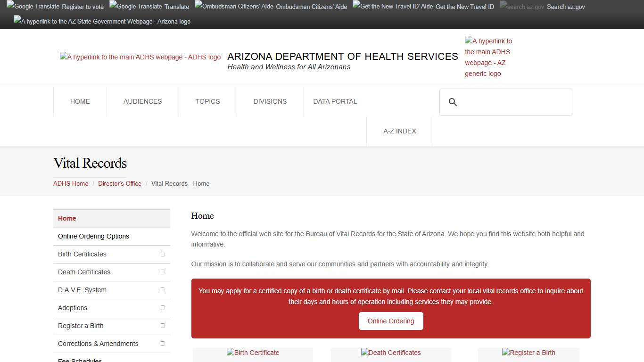
Task: Click the ADHS logo image link
Action: 140,57
